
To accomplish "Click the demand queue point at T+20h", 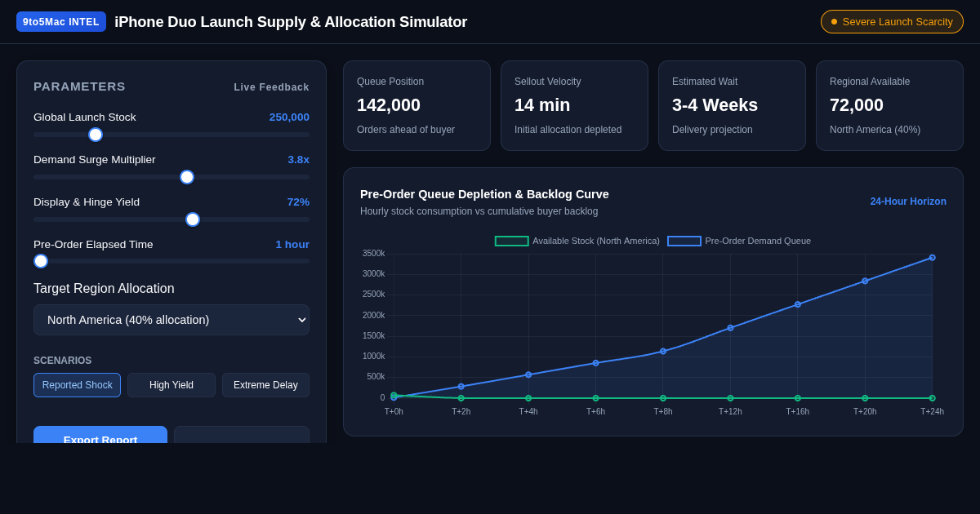I will coord(865,281).
